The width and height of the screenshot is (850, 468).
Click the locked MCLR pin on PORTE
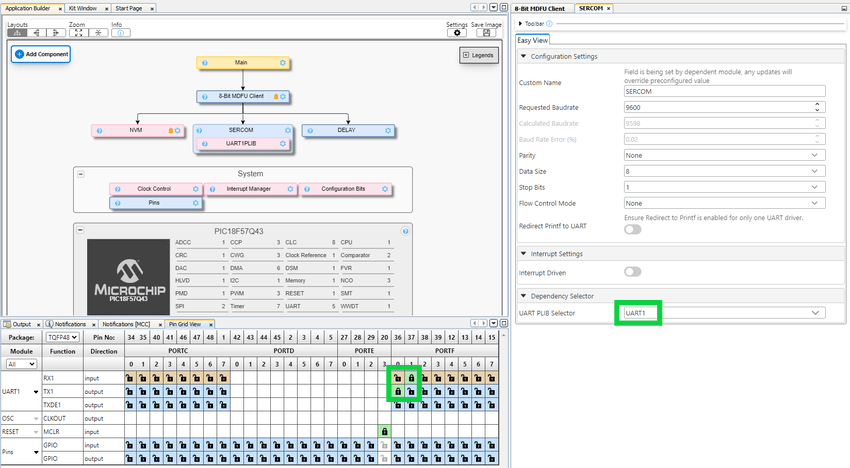385,431
